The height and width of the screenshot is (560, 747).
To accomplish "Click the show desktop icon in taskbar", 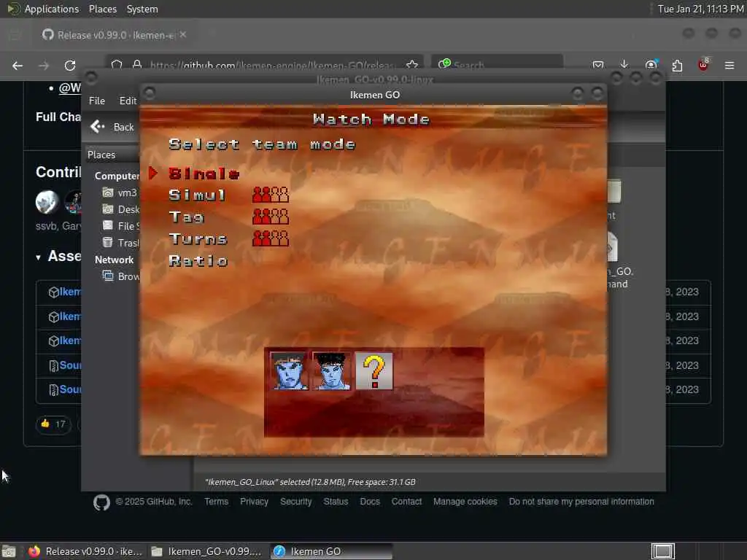I will (x=9, y=551).
